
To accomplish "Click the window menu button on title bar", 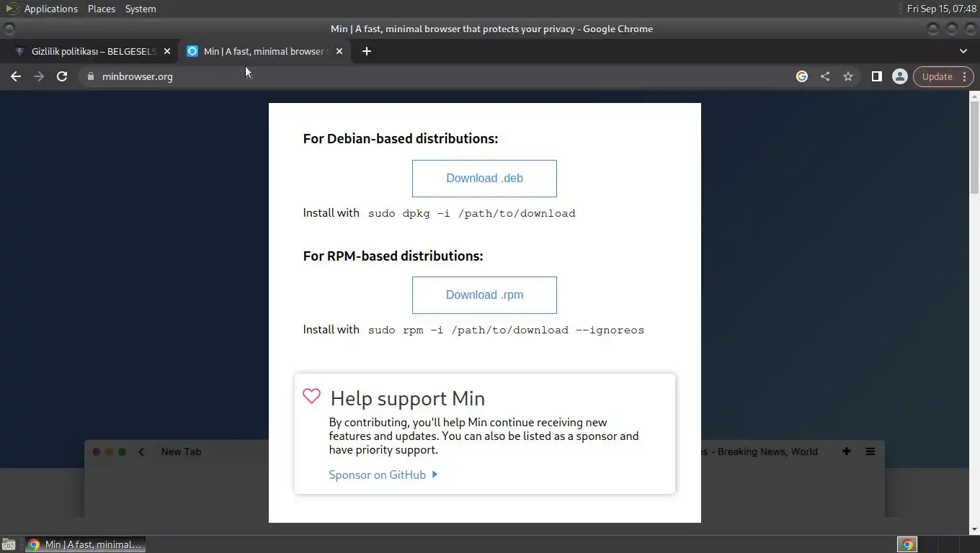I will click(x=9, y=29).
